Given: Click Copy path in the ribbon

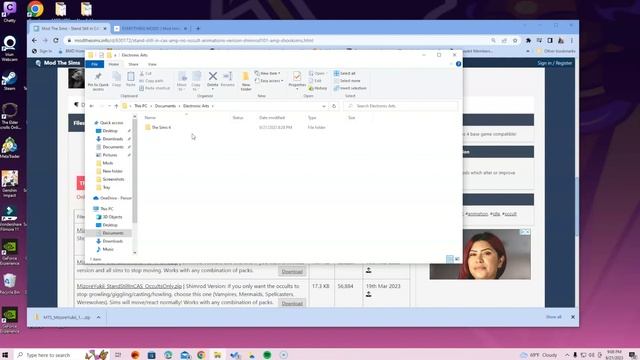Looking at the screenshot, I should click(x=151, y=81).
